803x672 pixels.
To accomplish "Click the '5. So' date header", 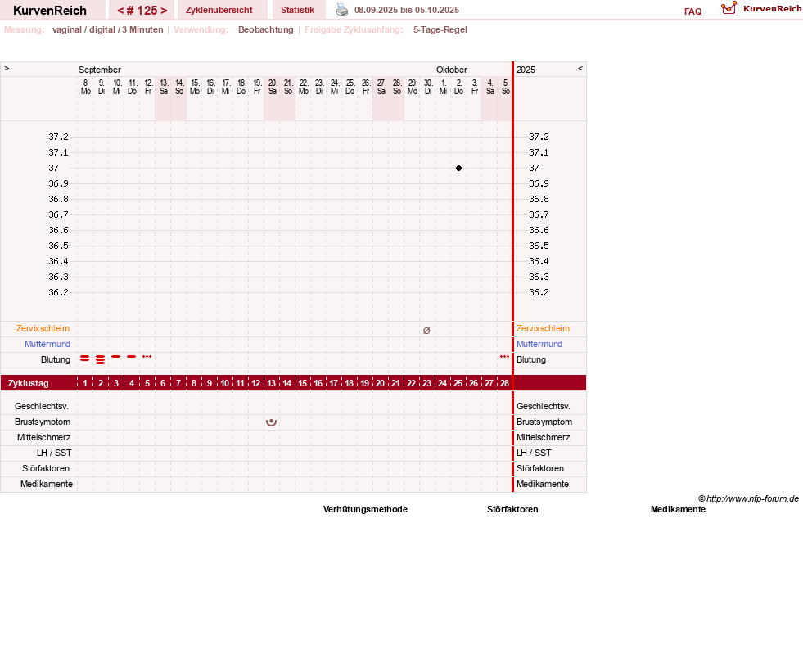I will tap(506, 87).
